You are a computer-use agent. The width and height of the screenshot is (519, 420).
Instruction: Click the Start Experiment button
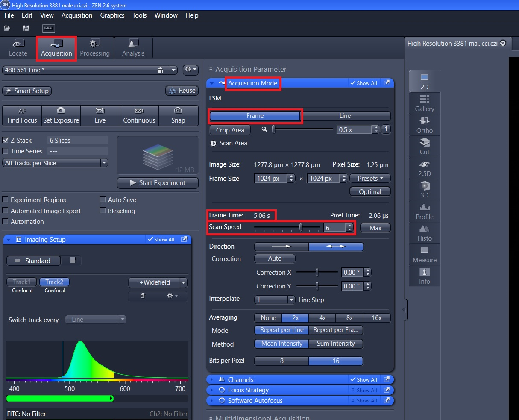pos(158,183)
